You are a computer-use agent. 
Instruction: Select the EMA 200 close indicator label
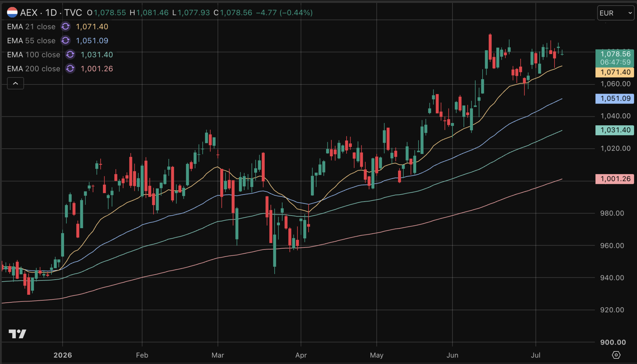pos(34,69)
